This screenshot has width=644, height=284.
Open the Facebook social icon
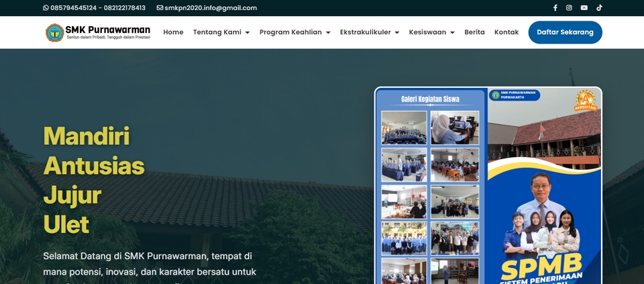(555, 8)
